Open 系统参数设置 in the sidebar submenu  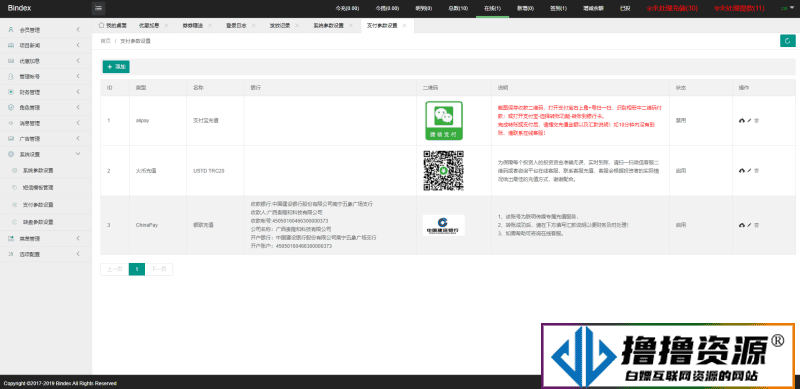point(38,171)
